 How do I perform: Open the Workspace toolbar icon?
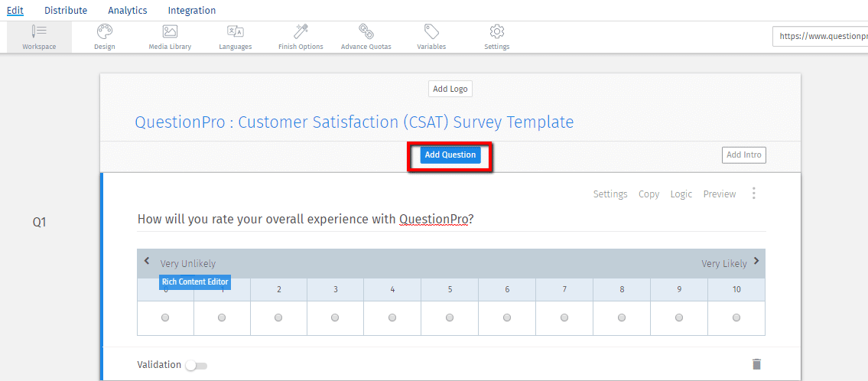pyautogui.click(x=39, y=31)
